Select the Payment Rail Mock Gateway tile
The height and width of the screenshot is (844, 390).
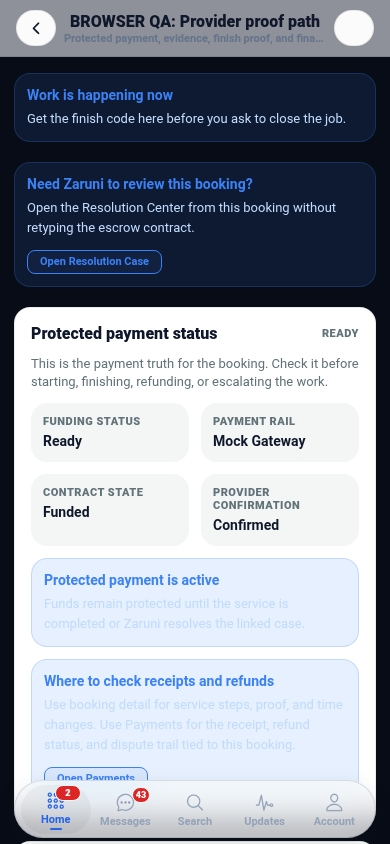[x=280, y=432]
